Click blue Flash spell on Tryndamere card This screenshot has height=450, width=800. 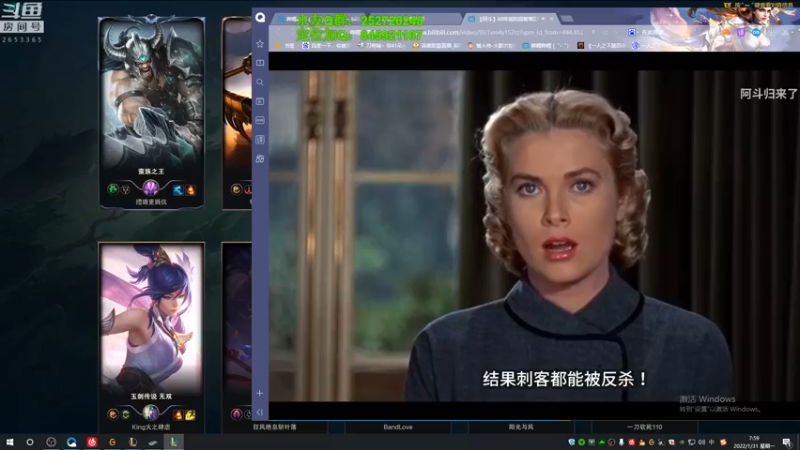click(178, 190)
